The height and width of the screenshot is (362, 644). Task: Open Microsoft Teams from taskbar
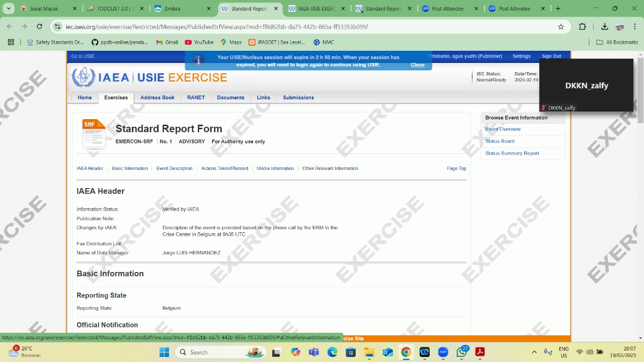point(314,352)
